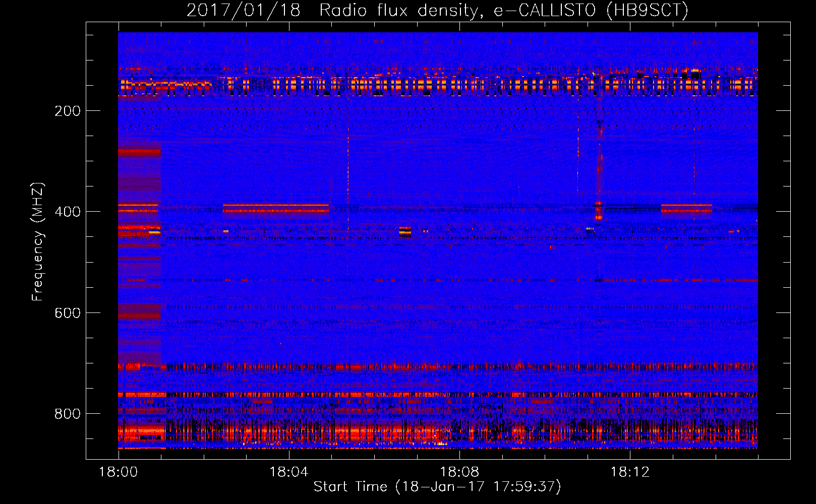Click the 200 frequency tick label
The image size is (816, 504).
point(68,111)
